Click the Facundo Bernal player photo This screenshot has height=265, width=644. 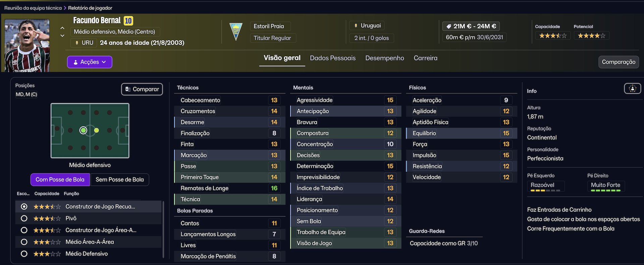tap(27, 45)
